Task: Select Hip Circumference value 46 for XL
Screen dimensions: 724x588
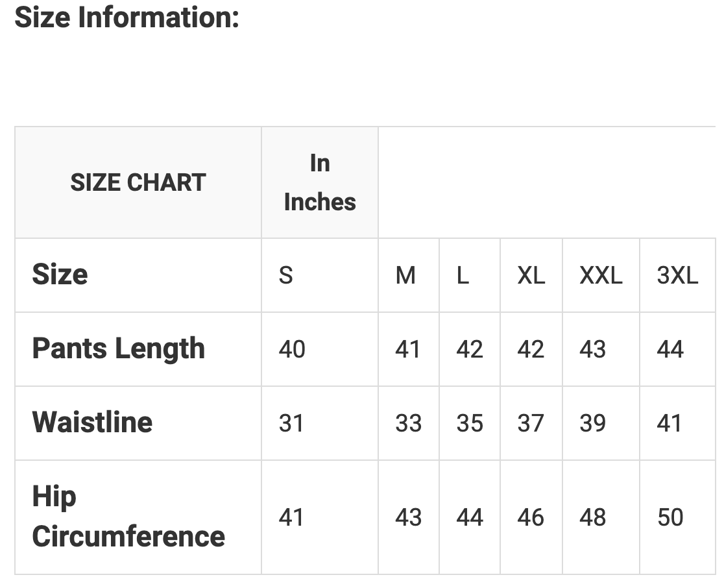Action: [x=530, y=518]
